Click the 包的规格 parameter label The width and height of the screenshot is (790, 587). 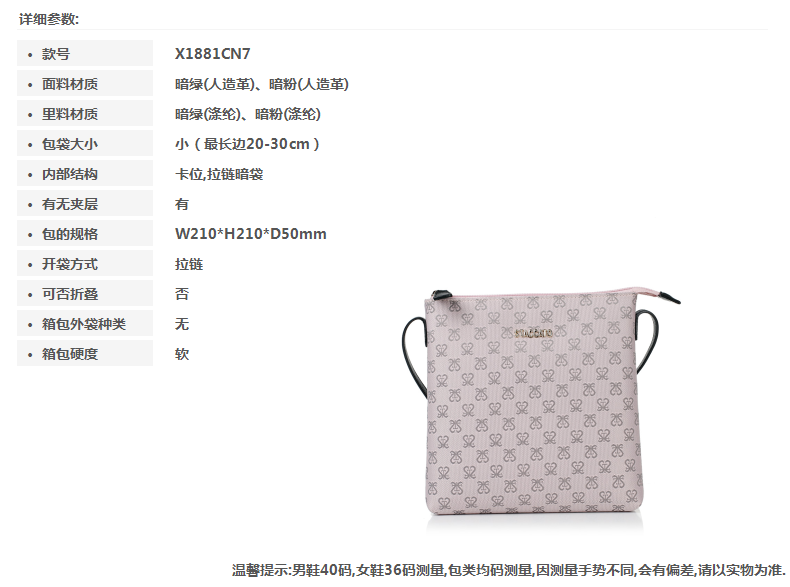(x=70, y=234)
